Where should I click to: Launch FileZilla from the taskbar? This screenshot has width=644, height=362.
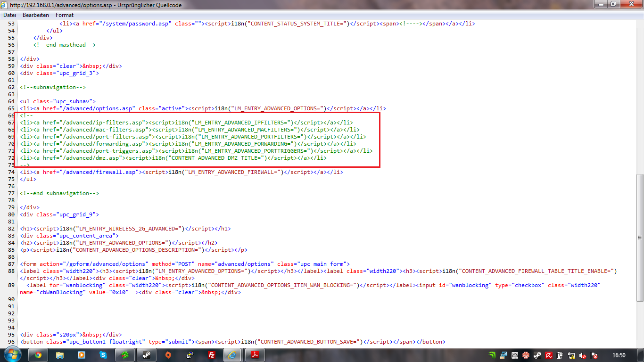coord(212,355)
